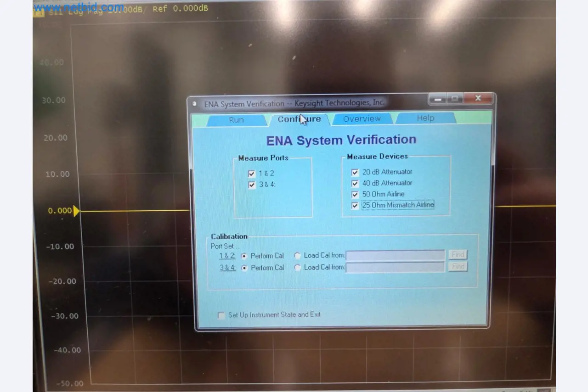Choose Load Cal from for ports 1 & 2

coord(297,256)
